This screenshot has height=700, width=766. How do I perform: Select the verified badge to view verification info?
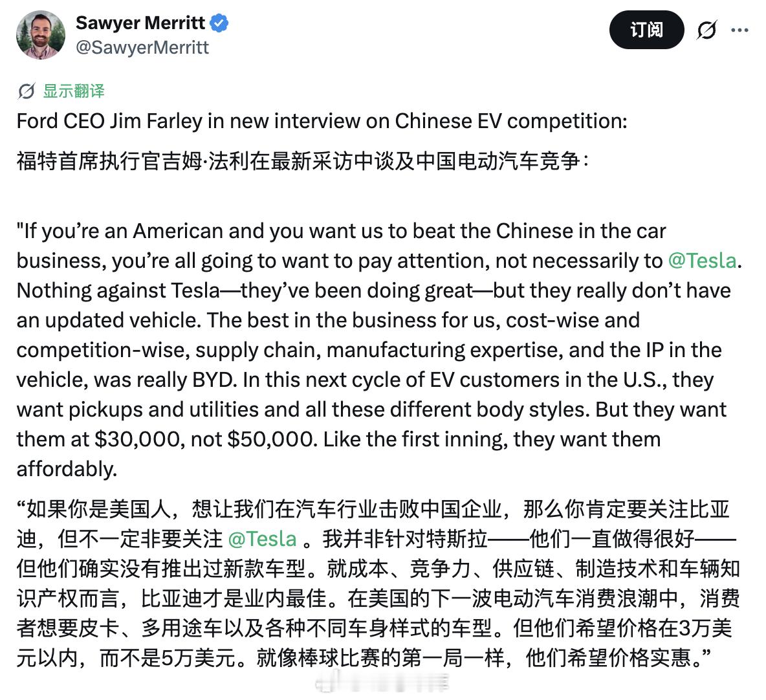(219, 23)
